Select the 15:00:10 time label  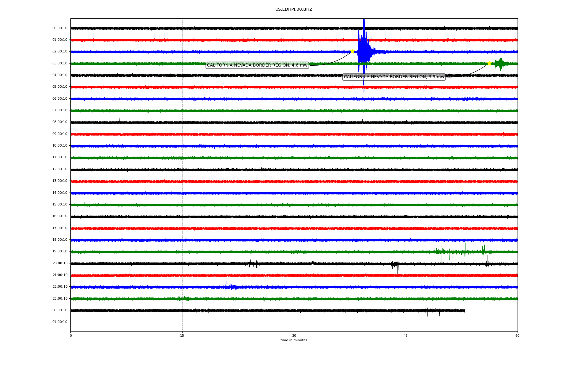(60, 205)
